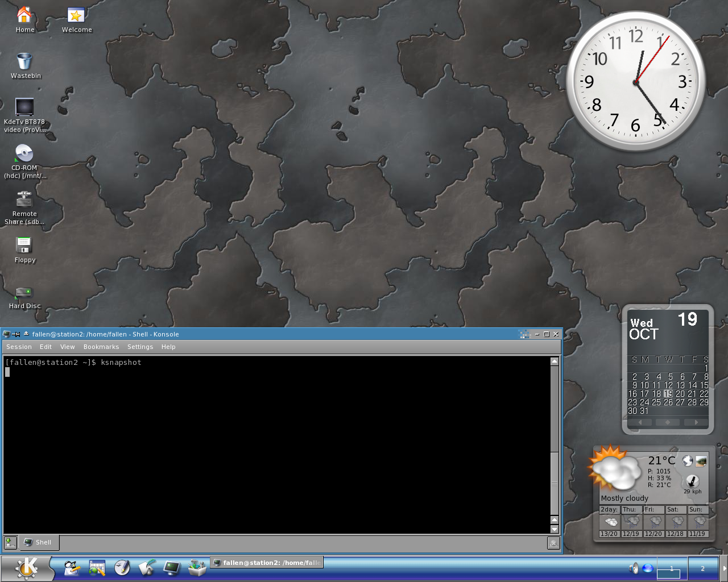Open the toolbox icon in panel
Screen dimensions: 728x582
coord(197,568)
